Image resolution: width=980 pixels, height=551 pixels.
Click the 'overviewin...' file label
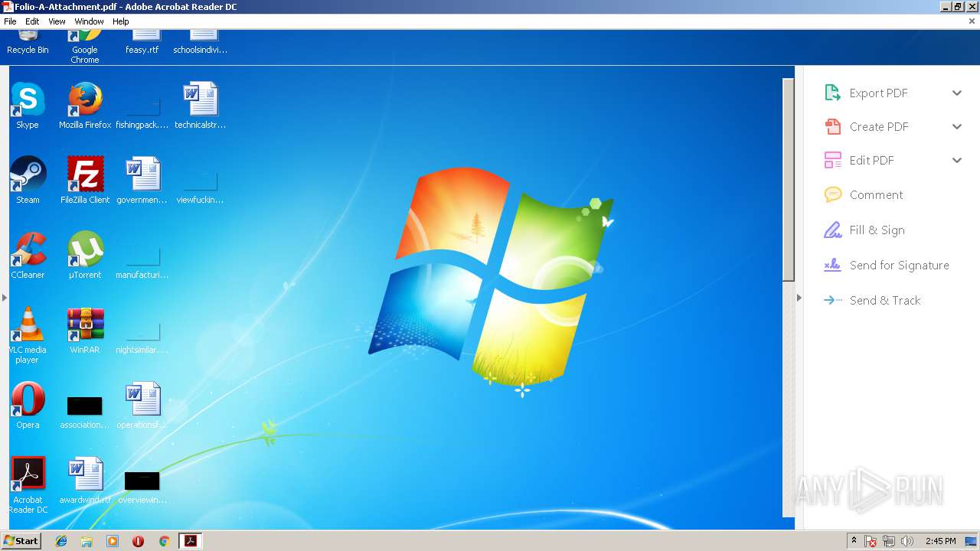[x=142, y=500]
